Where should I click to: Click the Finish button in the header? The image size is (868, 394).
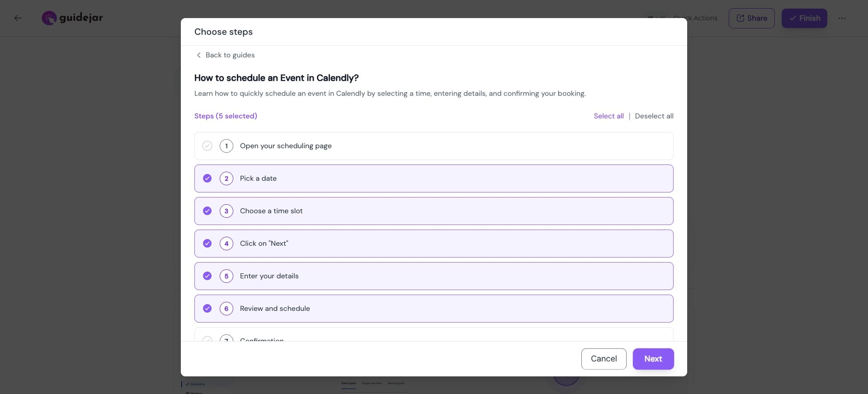pyautogui.click(x=804, y=18)
